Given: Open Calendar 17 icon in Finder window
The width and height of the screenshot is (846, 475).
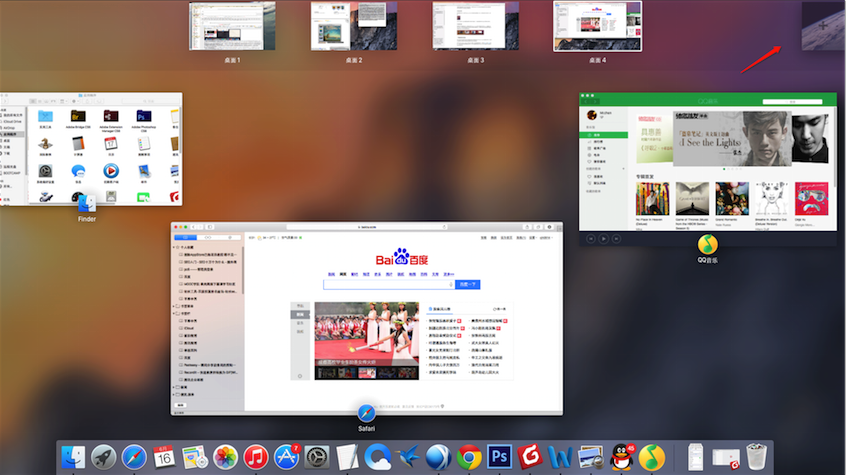Looking at the screenshot, I should coord(111,146).
